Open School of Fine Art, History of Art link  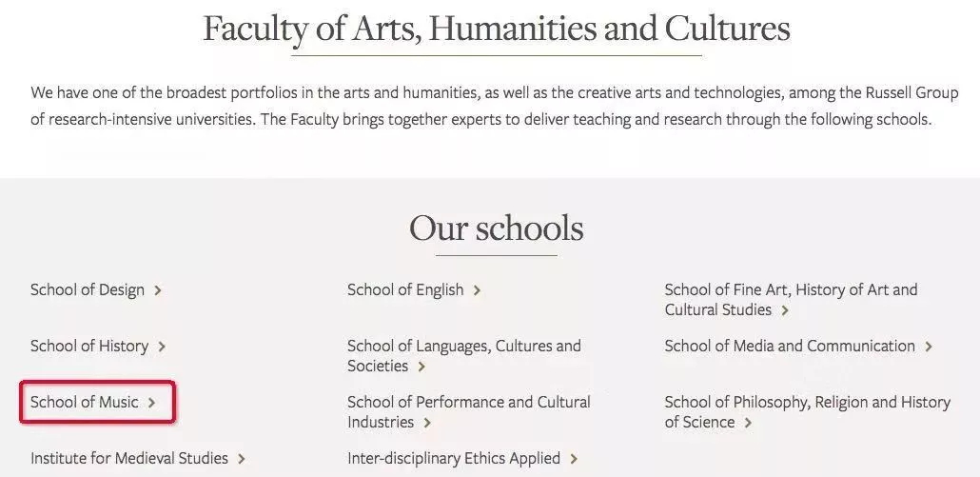click(x=791, y=290)
